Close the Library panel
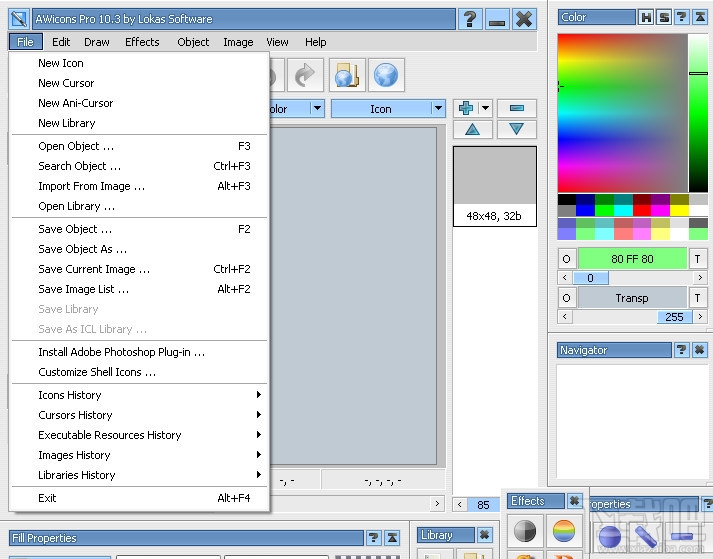Image resolution: width=713 pixels, height=559 pixels. pyautogui.click(x=485, y=535)
